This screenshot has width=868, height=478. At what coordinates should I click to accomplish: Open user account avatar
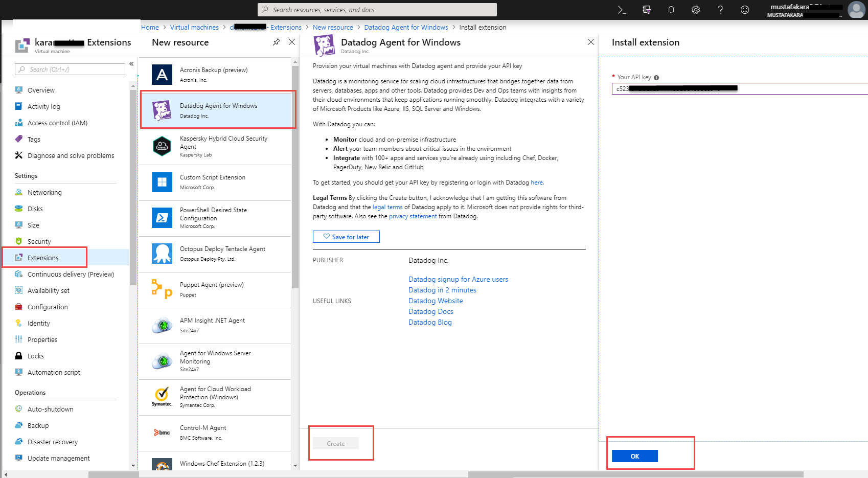pyautogui.click(x=856, y=10)
